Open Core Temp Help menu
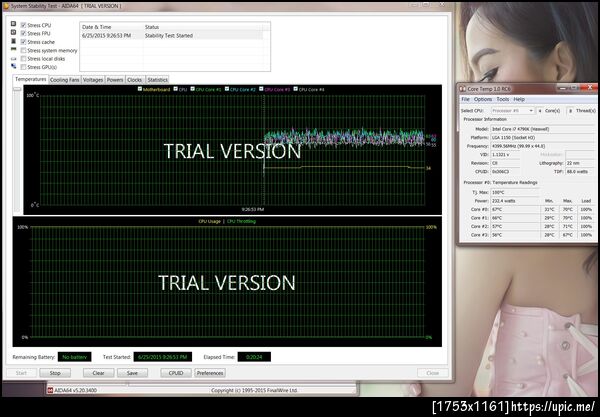Image resolution: width=600 pixels, height=417 pixels. click(x=519, y=99)
